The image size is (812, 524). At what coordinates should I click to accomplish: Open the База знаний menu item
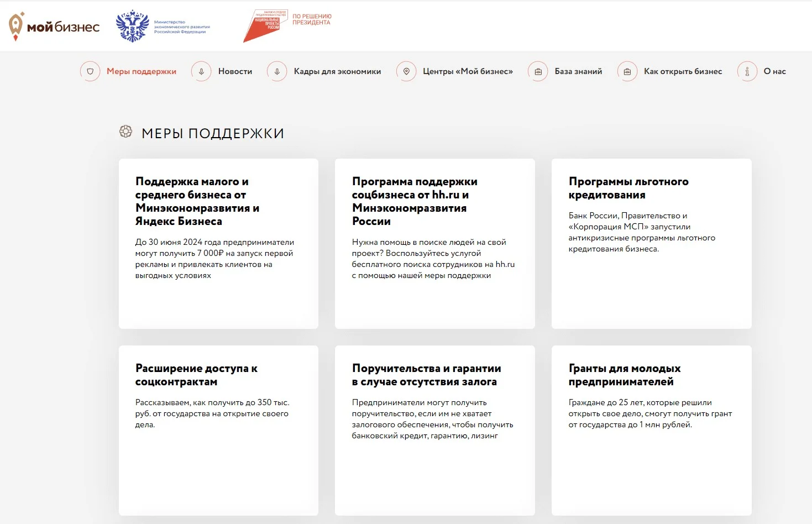[578, 71]
